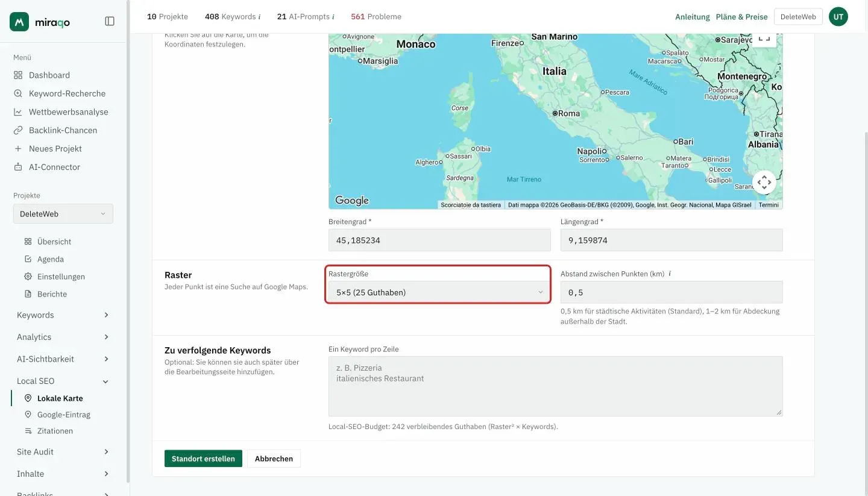Click the miraqo logo icon
868x496 pixels.
tap(19, 22)
